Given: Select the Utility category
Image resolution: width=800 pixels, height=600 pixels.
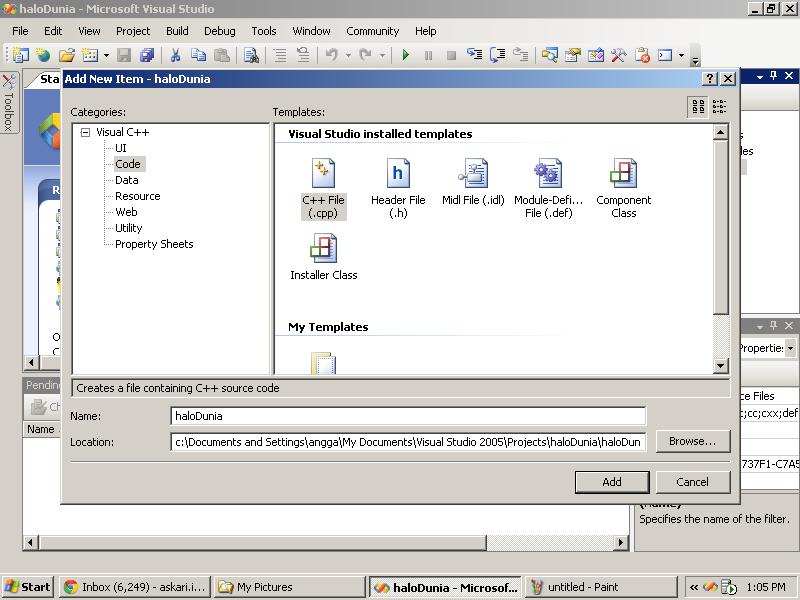Looking at the screenshot, I should 129,228.
